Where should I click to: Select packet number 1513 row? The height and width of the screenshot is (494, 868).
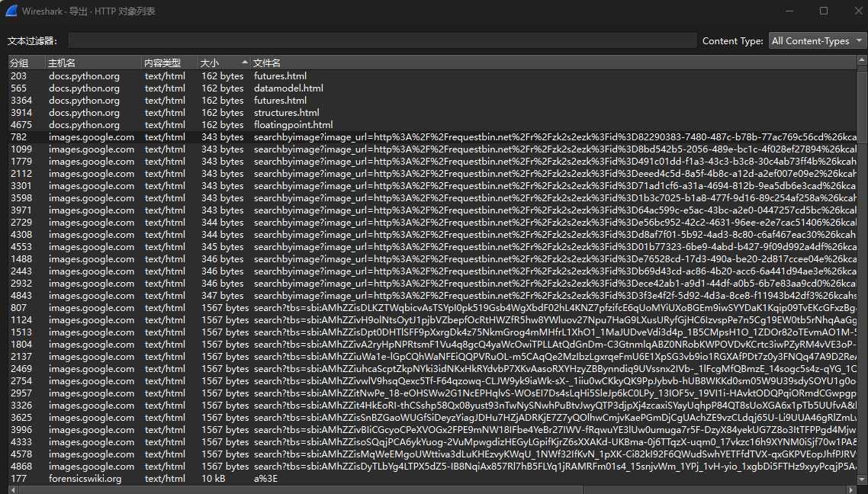[x=432, y=332]
